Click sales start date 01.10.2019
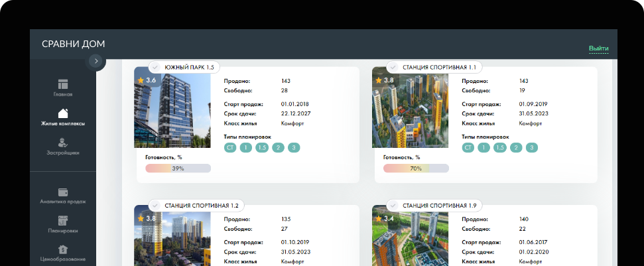This screenshot has height=266, width=644. (295, 242)
